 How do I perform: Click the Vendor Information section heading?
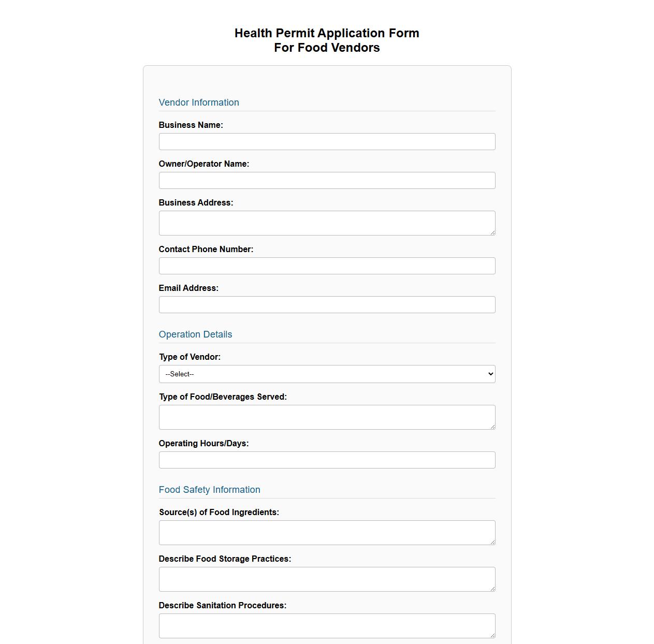pos(199,103)
